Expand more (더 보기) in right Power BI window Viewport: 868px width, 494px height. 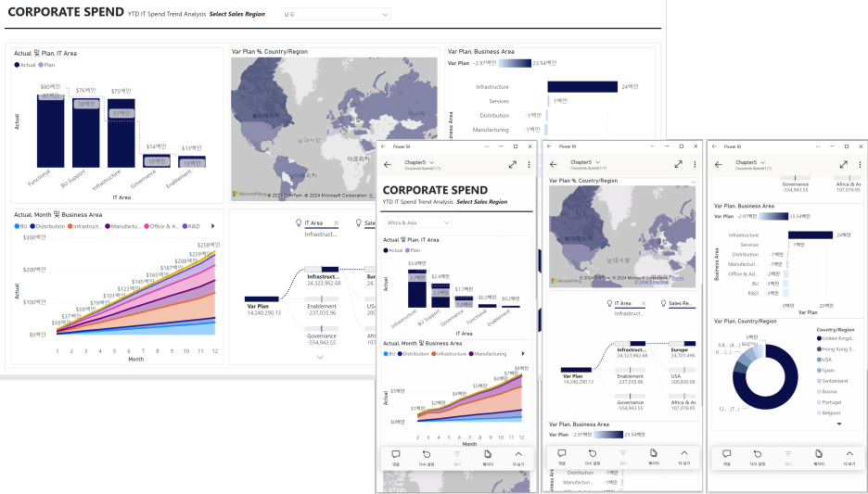pos(849,458)
